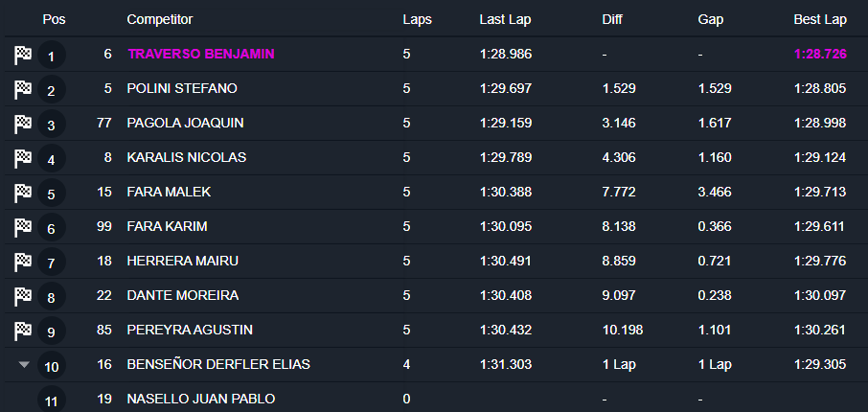868x412 pixels.
Task: Click checkered flag beside Herrera Mairu
Action: [23, 262]
